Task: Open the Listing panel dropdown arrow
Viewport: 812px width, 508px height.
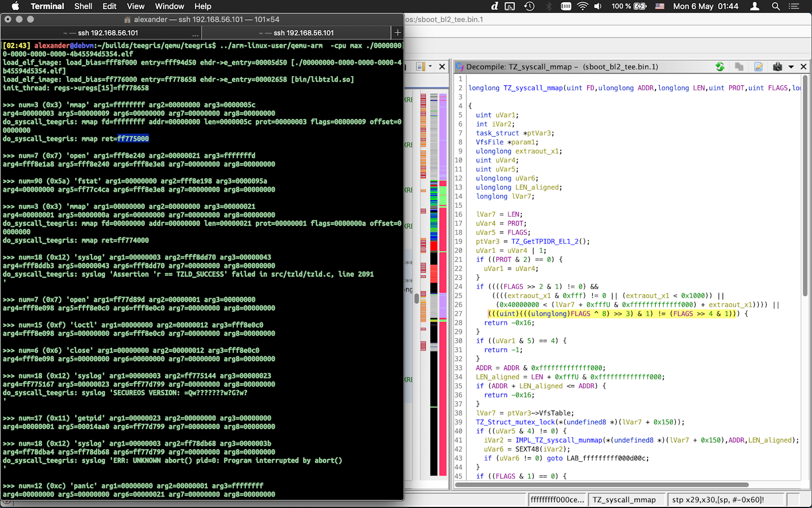Action: pyautogui.click(x=431, y=67)
